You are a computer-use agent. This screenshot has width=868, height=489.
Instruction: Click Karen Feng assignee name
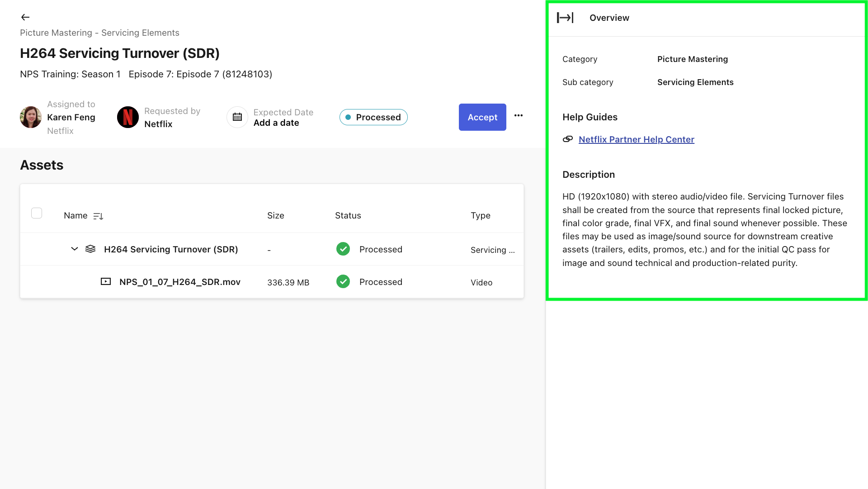tap(71, 118)
